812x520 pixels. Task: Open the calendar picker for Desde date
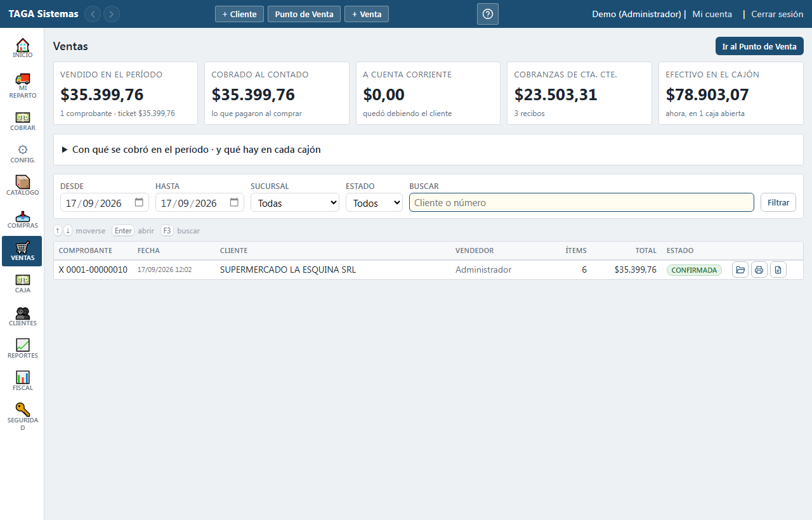(140, 203)
